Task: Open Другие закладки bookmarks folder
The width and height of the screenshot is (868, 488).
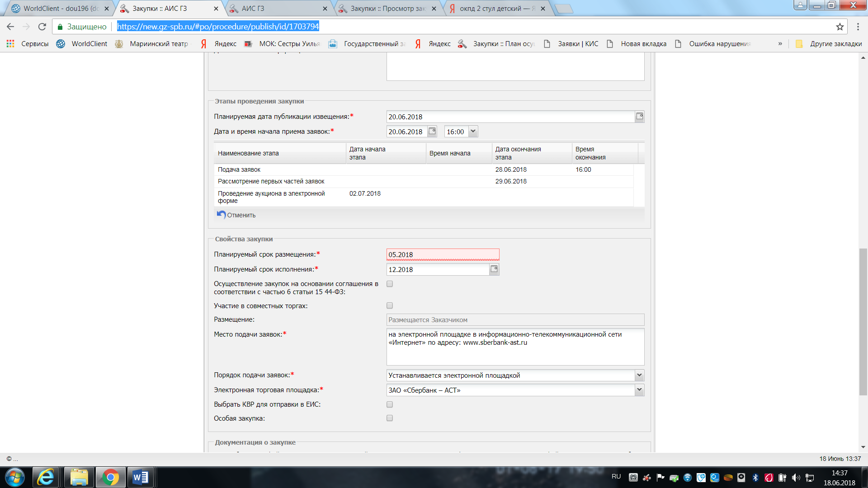Action: [x=830, y=44]
